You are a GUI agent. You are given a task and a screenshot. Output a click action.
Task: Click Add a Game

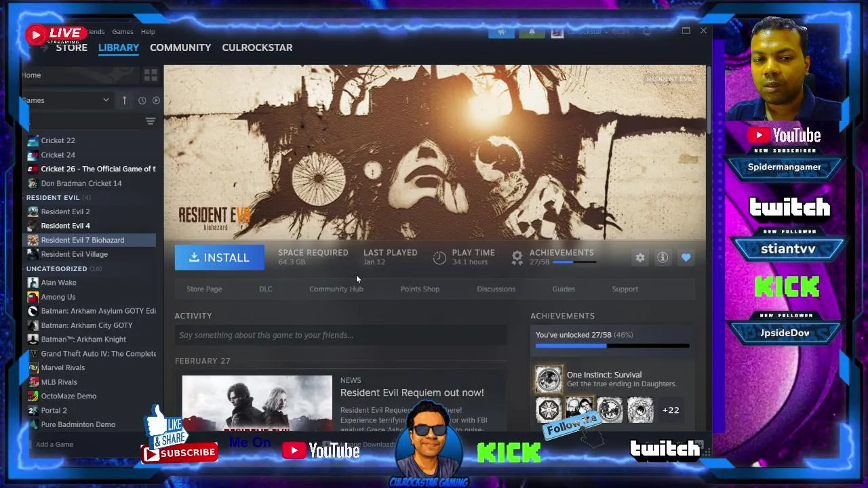54,445
